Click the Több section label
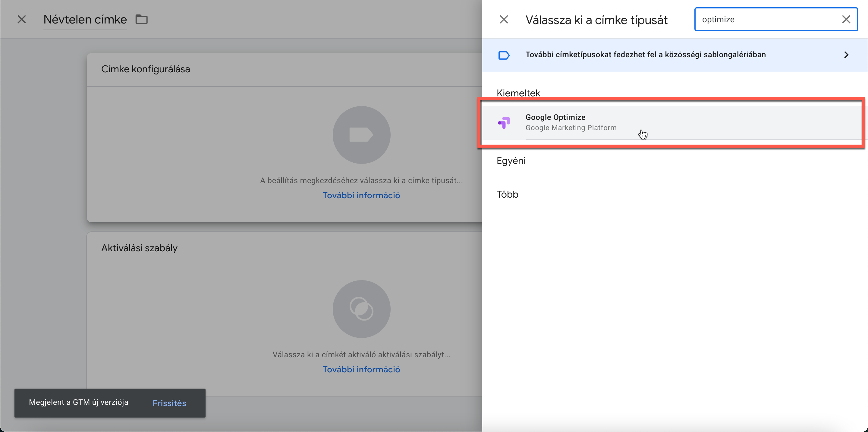The image size is (868, 432). click(x=508, y=194)
